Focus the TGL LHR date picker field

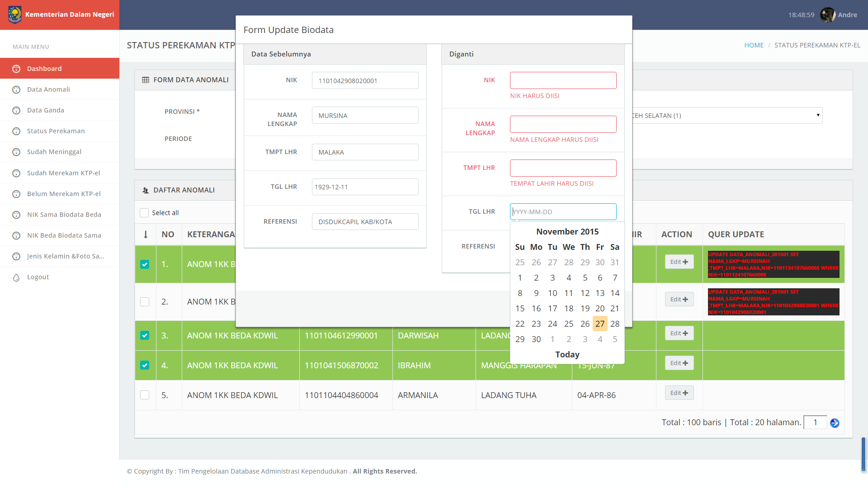click(x=563, y=211)
